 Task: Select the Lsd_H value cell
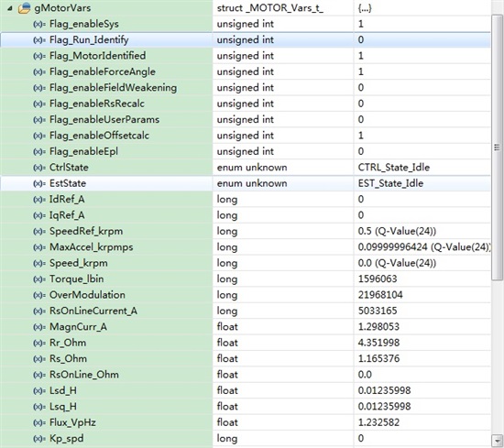(422, 390)
